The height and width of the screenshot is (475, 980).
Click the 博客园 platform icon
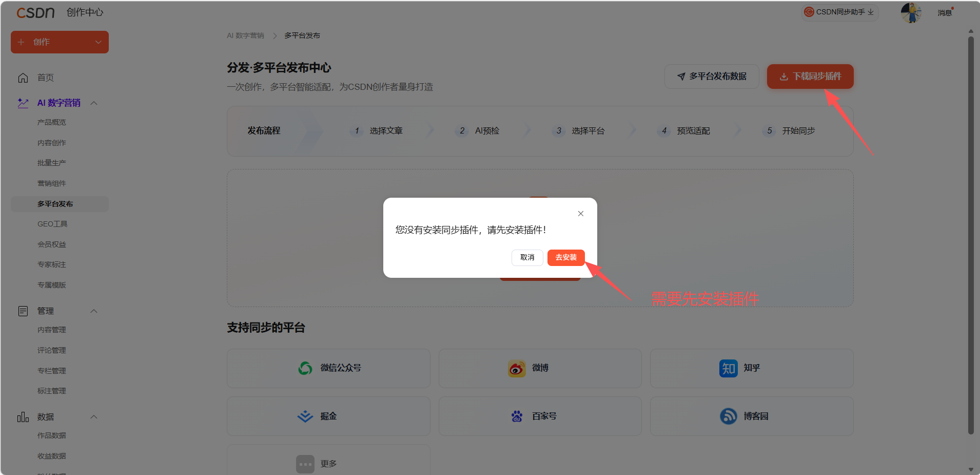[729, 416]
